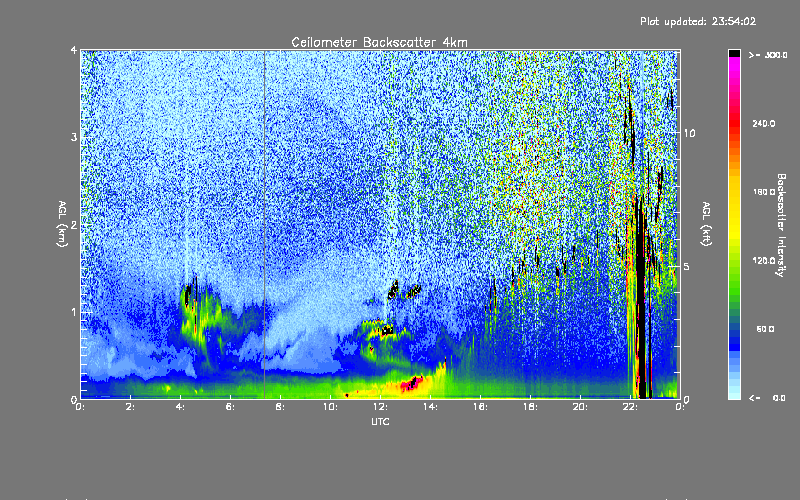This screenshot has width=800, height=500.
Task: Click the '8:' UTC time tick label
Action: pyautogui.click(x=280, y=407)
